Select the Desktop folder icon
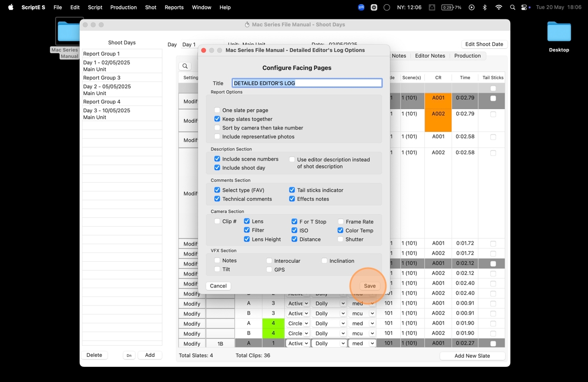Image resolution: width=588 pixels, height=382 pixels. (x=559, y=33)
